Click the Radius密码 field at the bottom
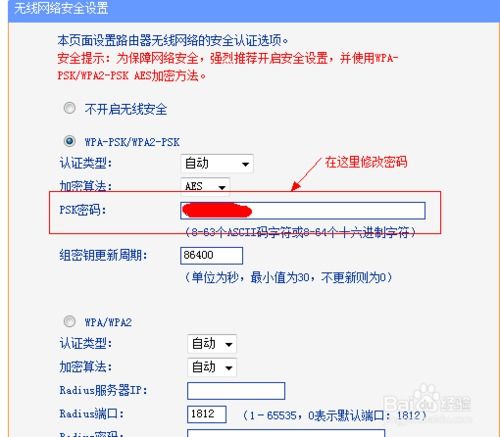500x437 pixels. (286, 433)
